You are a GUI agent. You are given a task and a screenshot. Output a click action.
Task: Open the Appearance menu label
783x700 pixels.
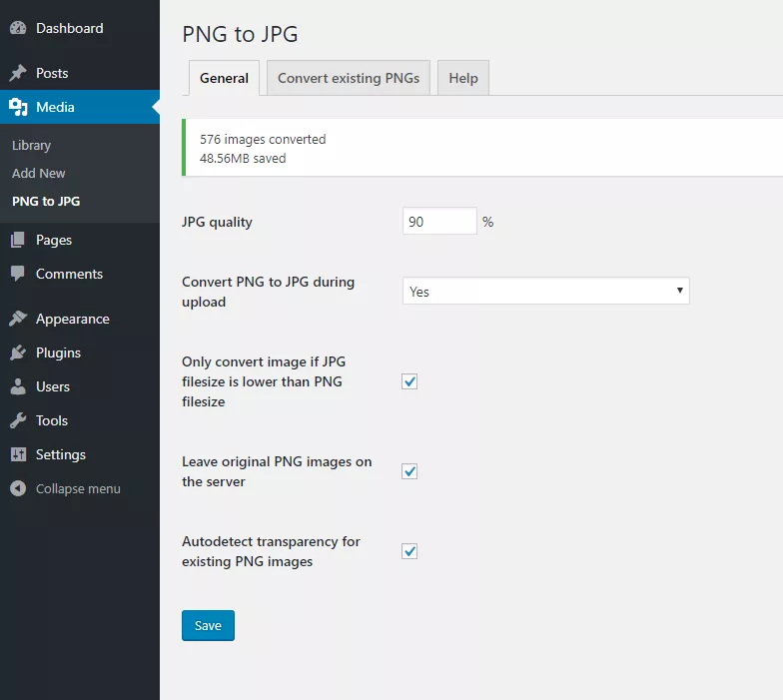tap(72, 320)
